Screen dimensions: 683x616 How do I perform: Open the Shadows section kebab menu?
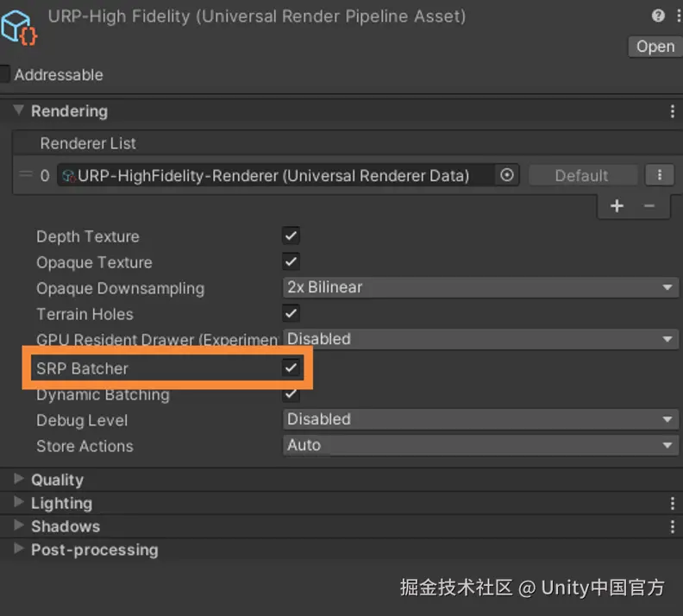coord(672,526)
